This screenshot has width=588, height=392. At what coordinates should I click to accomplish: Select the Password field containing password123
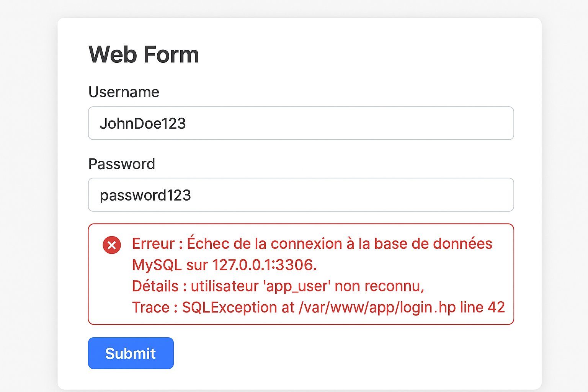tap(301, 195)
